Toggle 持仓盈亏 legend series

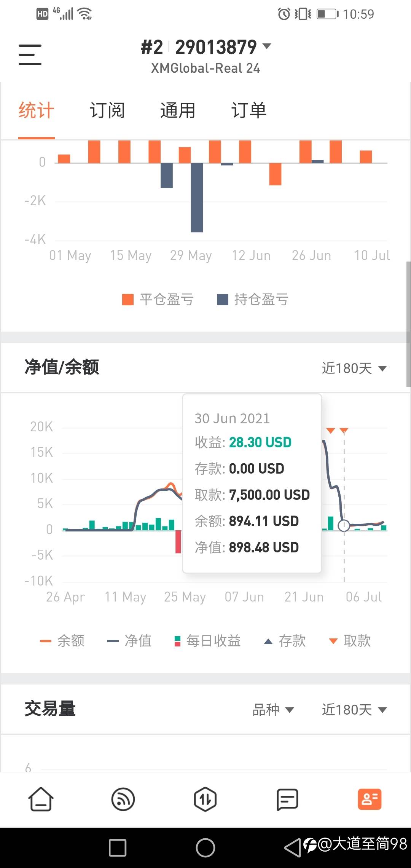[253, 300]
